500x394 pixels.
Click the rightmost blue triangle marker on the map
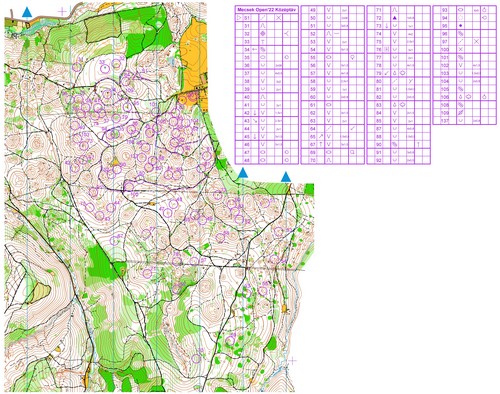286,177
